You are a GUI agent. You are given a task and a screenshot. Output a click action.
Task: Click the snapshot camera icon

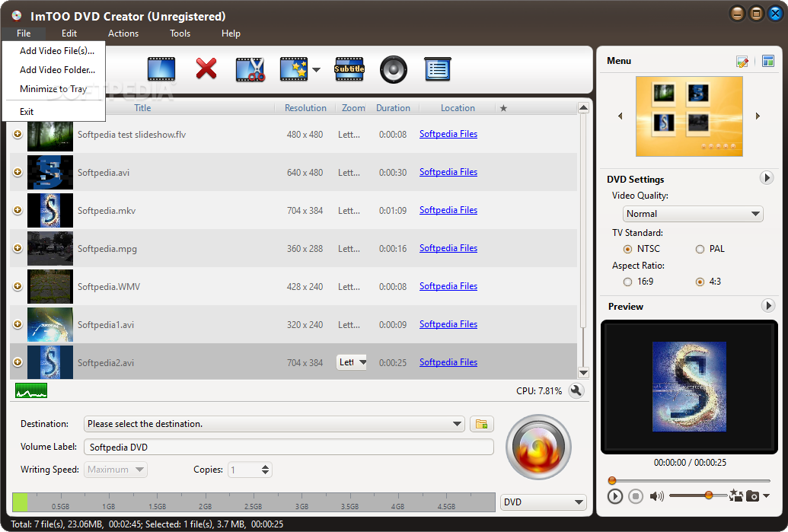click(752, 495)
